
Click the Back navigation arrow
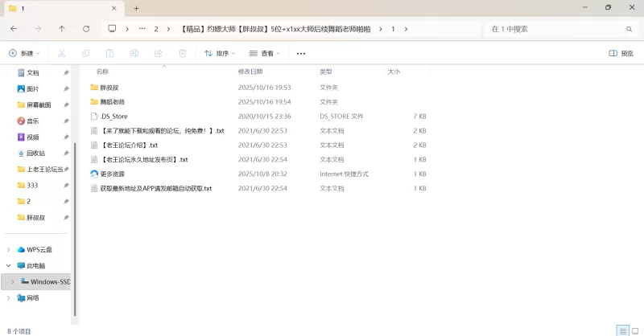pyautogui.click(x=14, y=29)
